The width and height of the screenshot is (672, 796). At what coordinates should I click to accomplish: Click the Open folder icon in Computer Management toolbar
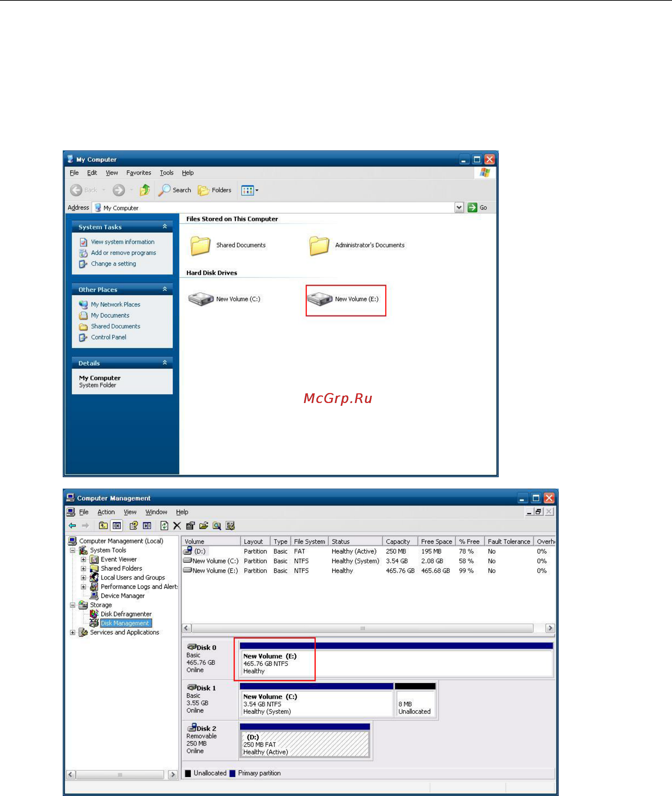tap(204, 526)
